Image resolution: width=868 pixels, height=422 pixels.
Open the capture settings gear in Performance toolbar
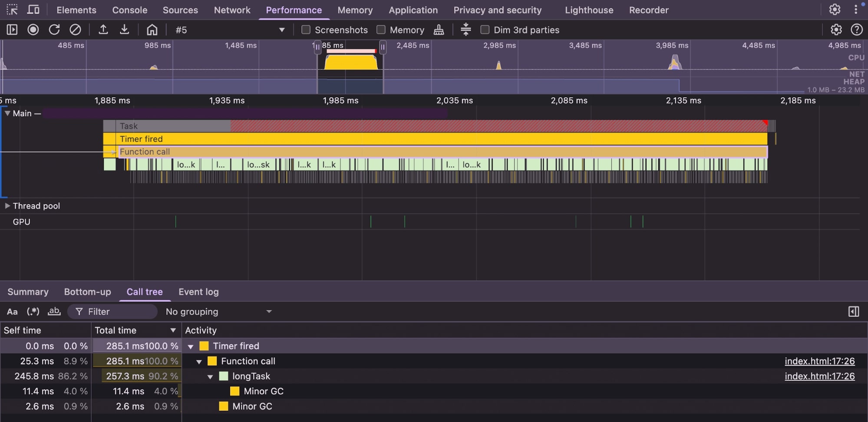coord(836,30)
